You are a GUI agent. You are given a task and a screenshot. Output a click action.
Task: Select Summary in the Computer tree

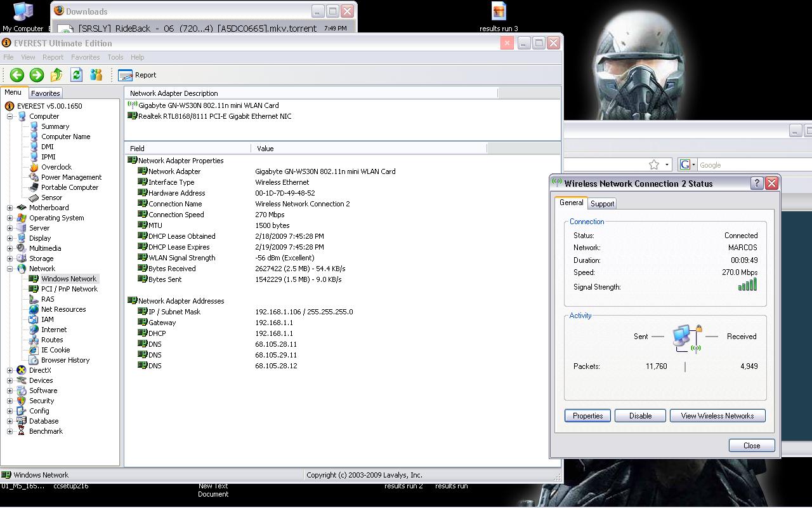[55, 126]
